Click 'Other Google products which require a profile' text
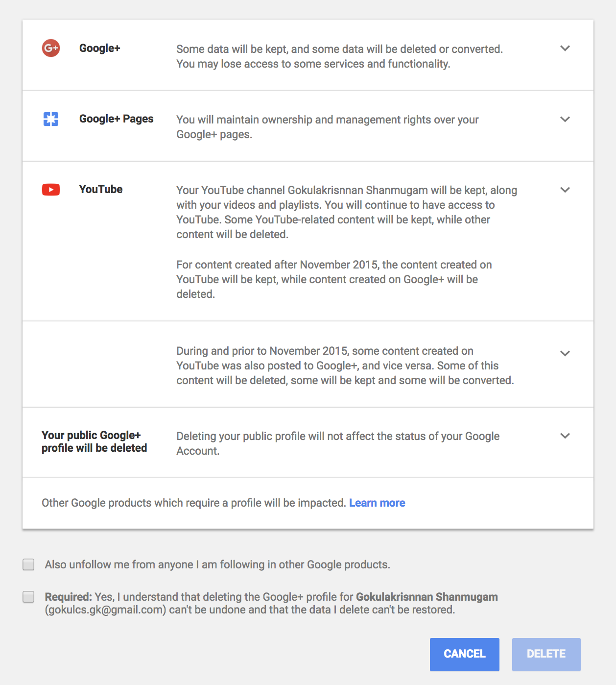The height and width of the screenshot is (685, 616). [x=194, y=503]
